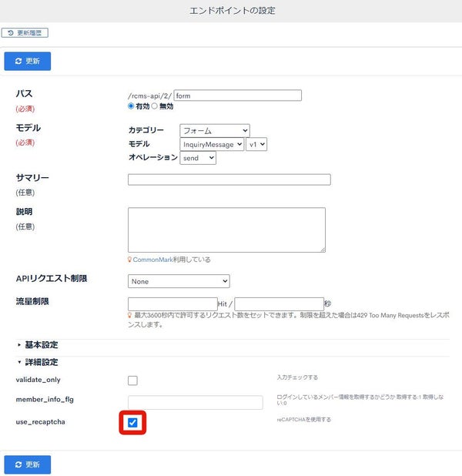
Task: Enable the validate_only checkbox
Action: click(132, 380)
